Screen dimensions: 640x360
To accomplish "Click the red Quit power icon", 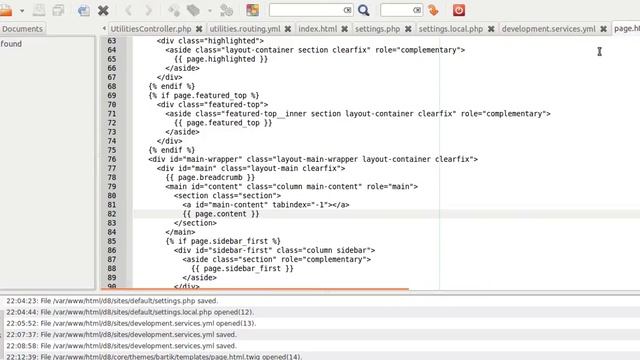I will [x=459, y=10].
